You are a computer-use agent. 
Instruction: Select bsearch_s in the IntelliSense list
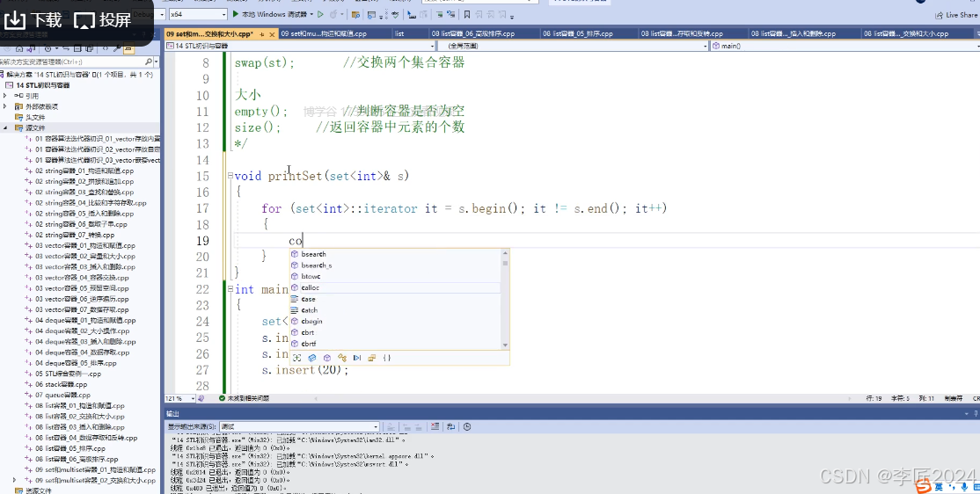pos(395,265)
